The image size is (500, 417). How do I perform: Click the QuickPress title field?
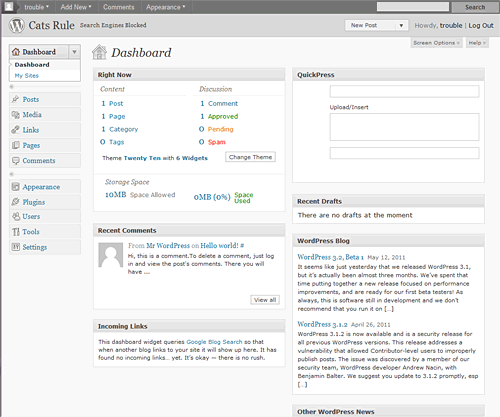[404, 91]
